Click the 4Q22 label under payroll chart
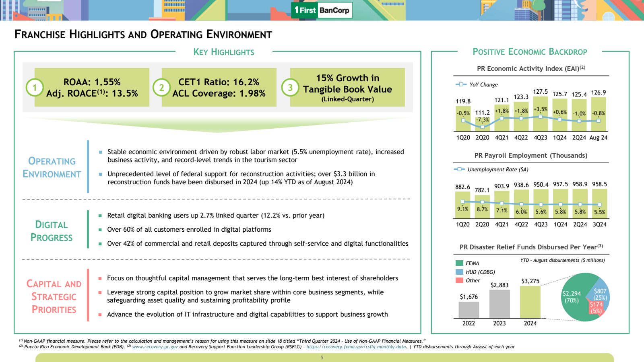Image resolution: width=644 pixels, height=362 pixels. click(x=521, y=224)
